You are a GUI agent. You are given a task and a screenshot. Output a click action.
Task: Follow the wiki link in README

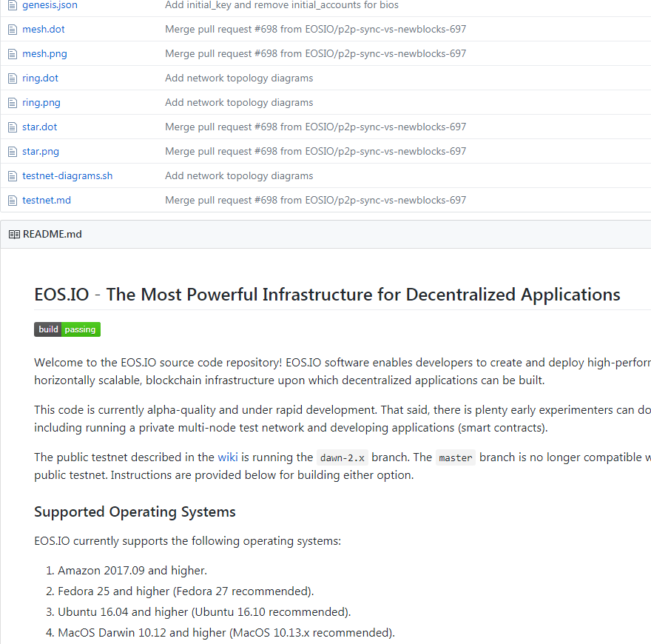tap(228, 457)
